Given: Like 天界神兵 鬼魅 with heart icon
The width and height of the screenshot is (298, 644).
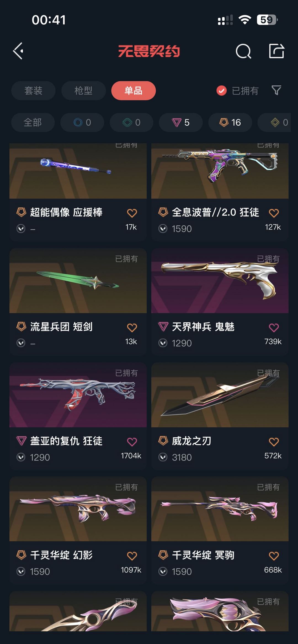Looking at the screenshot, I should click(274, 328).
